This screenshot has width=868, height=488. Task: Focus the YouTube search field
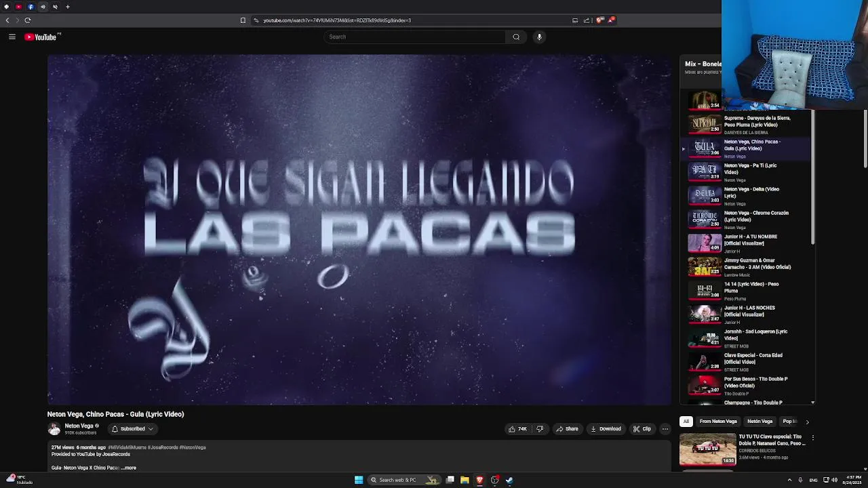coord(414,37)
